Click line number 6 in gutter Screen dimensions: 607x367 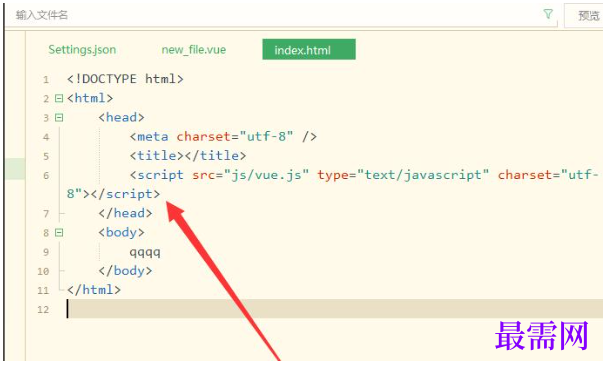[x=46, y=176]
